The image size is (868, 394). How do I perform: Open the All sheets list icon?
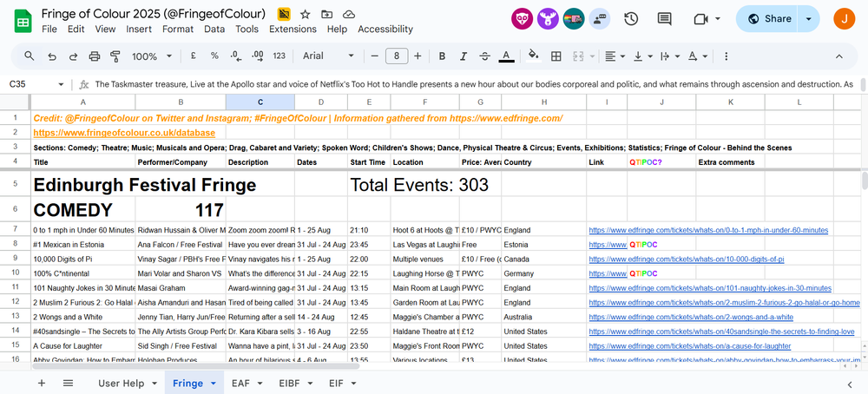[68, 383]
